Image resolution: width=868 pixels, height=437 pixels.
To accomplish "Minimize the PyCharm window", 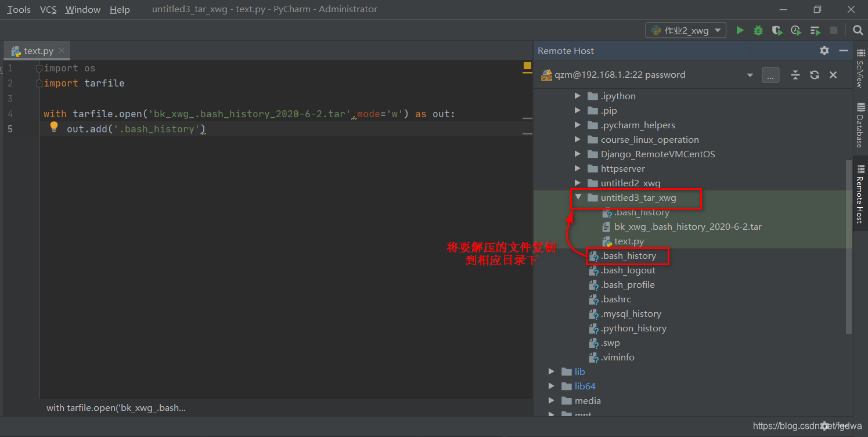I will coord(784,9).
